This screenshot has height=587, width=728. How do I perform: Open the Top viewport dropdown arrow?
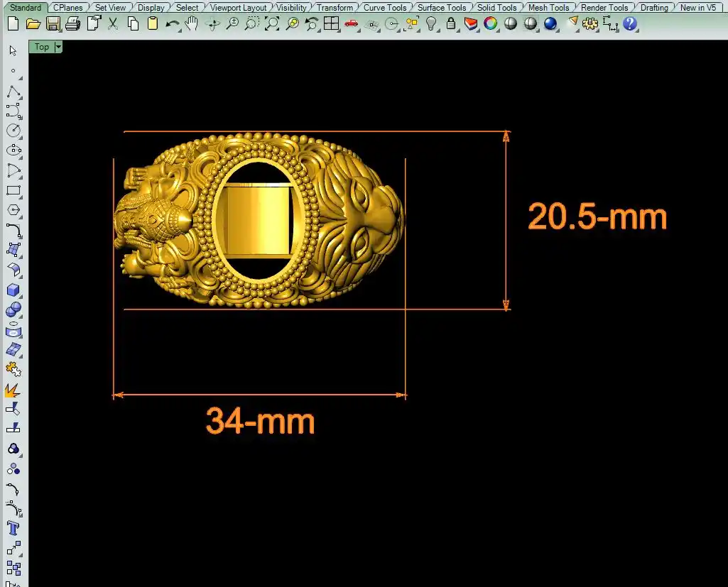click(x=58, y=47)
